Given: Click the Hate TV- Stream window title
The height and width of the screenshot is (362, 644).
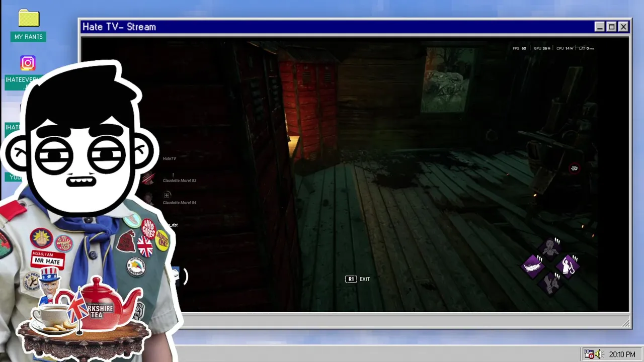Looking at the screenshot, I should pos(119,27).
